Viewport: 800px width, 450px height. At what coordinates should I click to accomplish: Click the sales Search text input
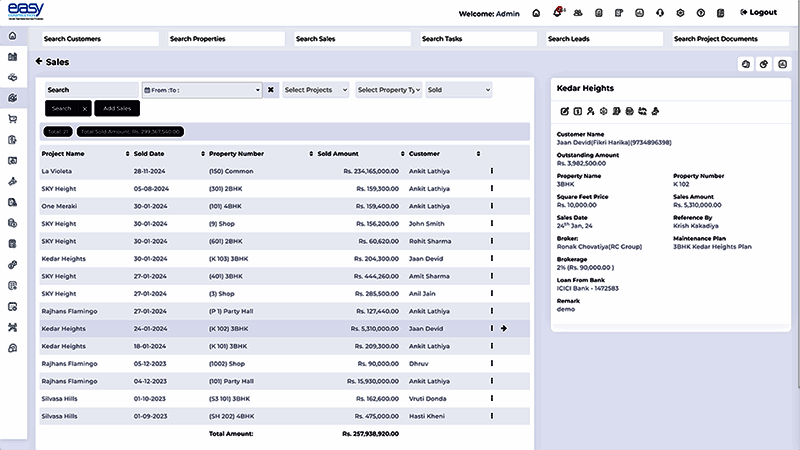click(x=92, y=90)
